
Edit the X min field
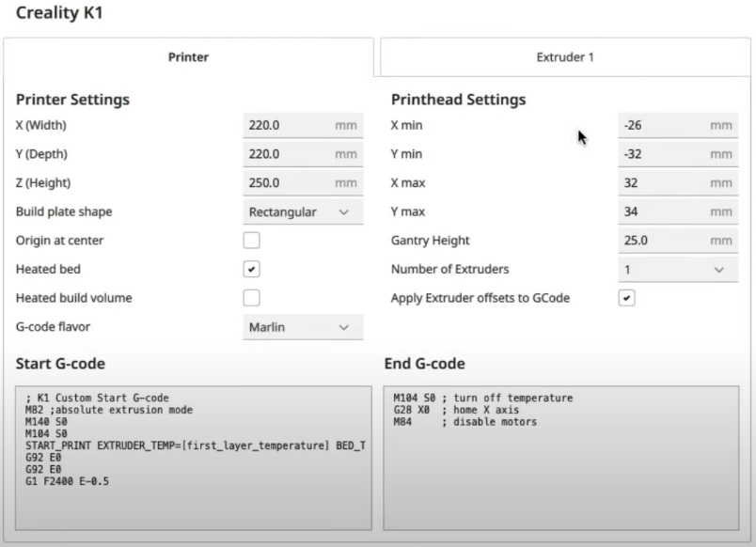[x=678, y=125]
